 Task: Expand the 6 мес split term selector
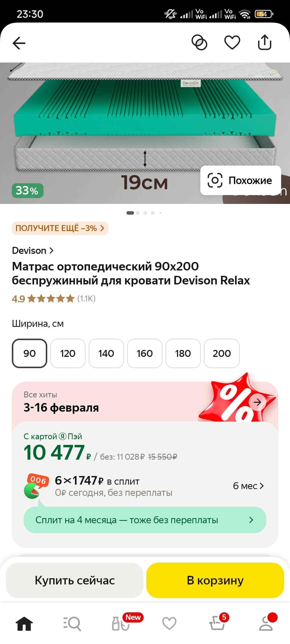[248, 486]
